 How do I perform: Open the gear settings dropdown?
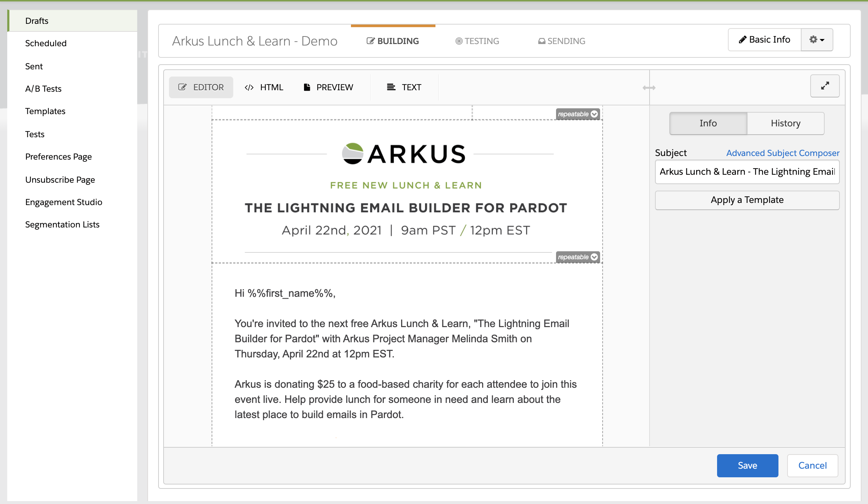pyautogui.click(x=817, y=40)
